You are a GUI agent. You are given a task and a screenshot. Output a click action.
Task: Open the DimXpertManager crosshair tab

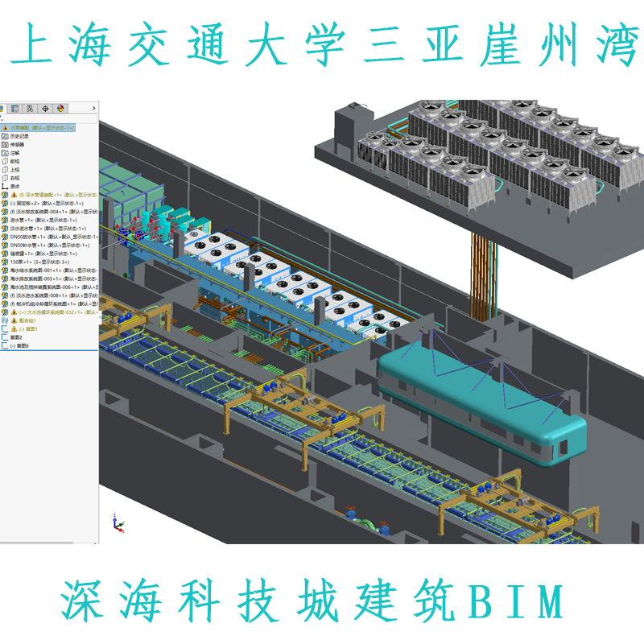(45, 109)
